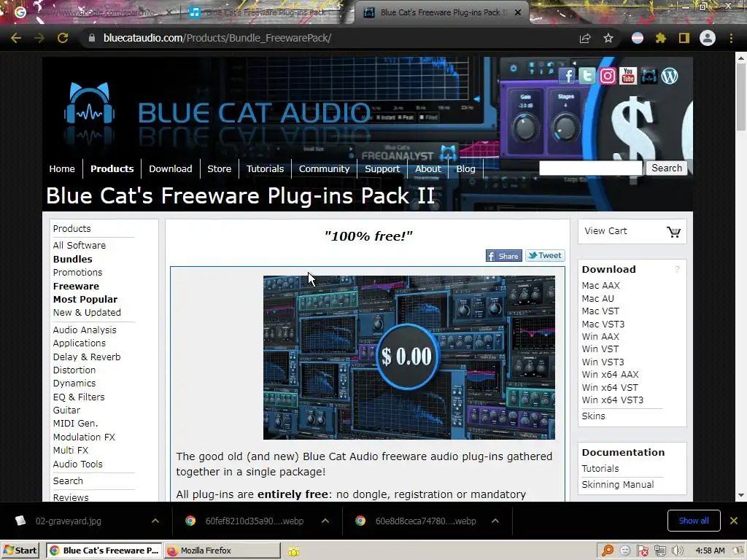This screenshot has width=747, height=560.
Task: Open the tray magnifier icon
Action: click(x=608, y=551)
